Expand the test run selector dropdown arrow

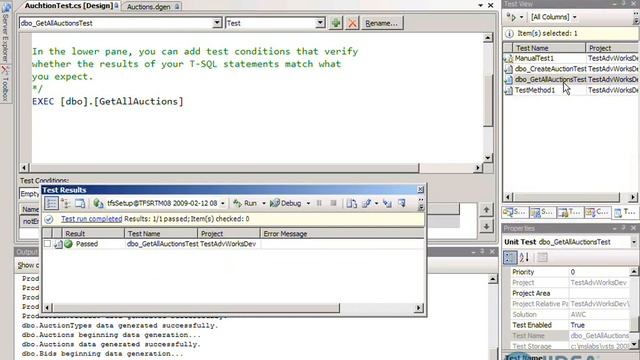[x=223, y=203]
